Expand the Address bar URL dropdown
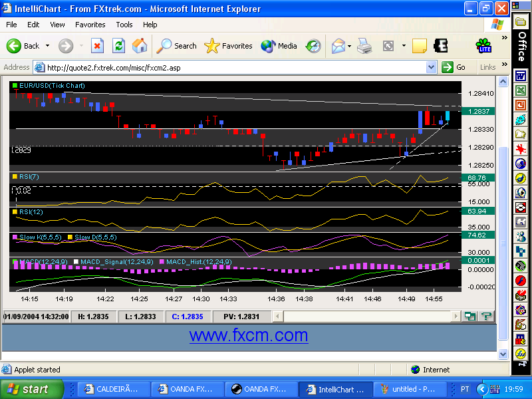The height and width of the screenshot is (399, 532). click(431, 67)
